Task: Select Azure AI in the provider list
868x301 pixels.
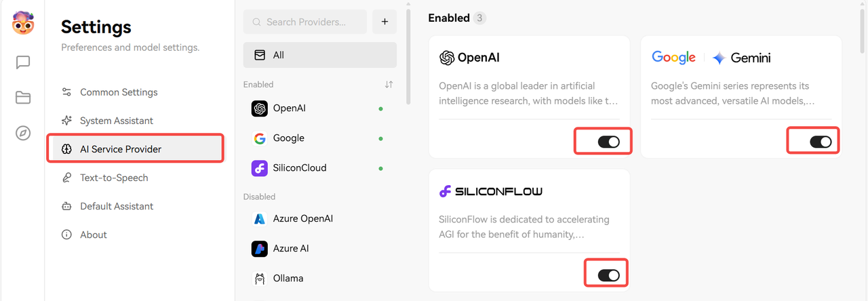Action: pyautogui.click(x=290, y=248)
